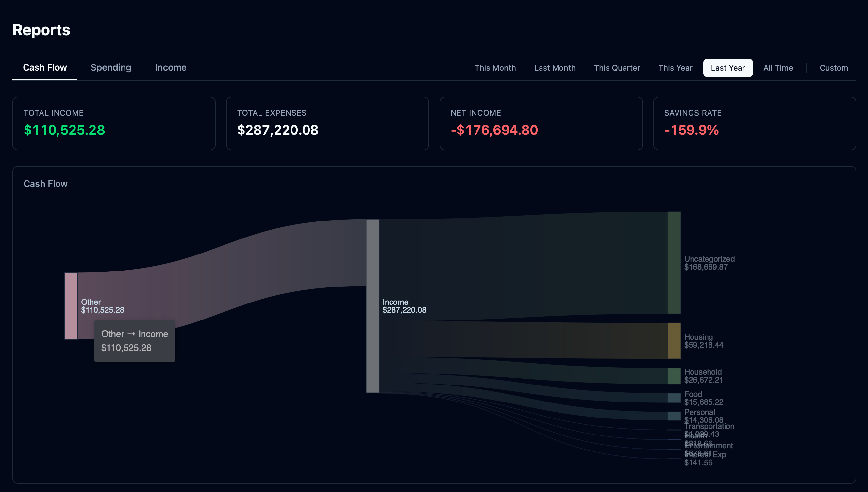Click the Housing flow segment
Screen dimensions: 868x492
click(674, 341)
